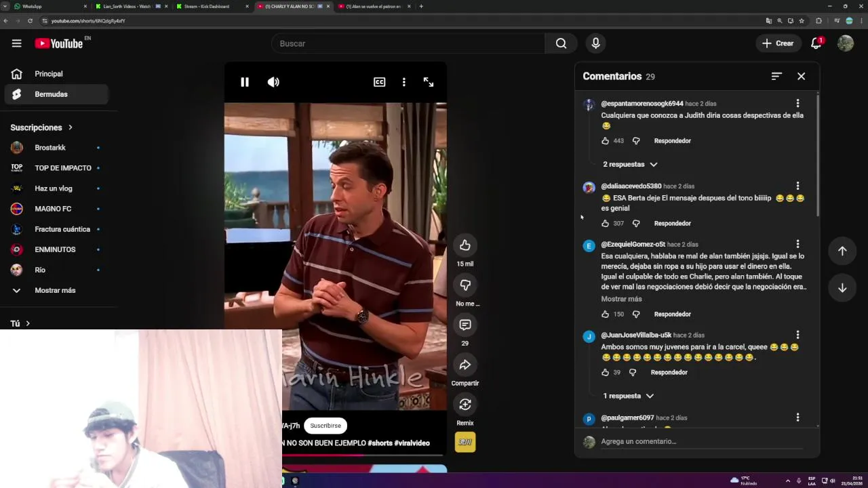Like the comment by @daliaacevedo5380
This screenshot has width=868, height=488.
pyautogui.click(x=606, y=224)
